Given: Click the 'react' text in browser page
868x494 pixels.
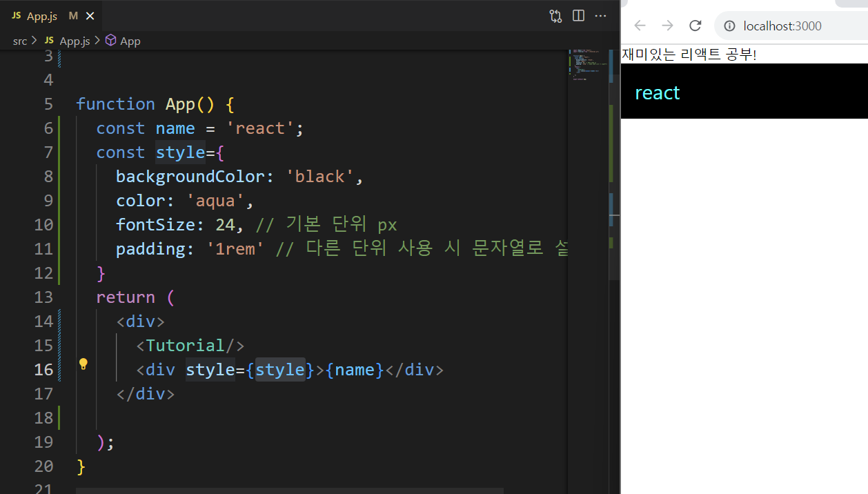Looking at the screenshot, I should 658,92.
